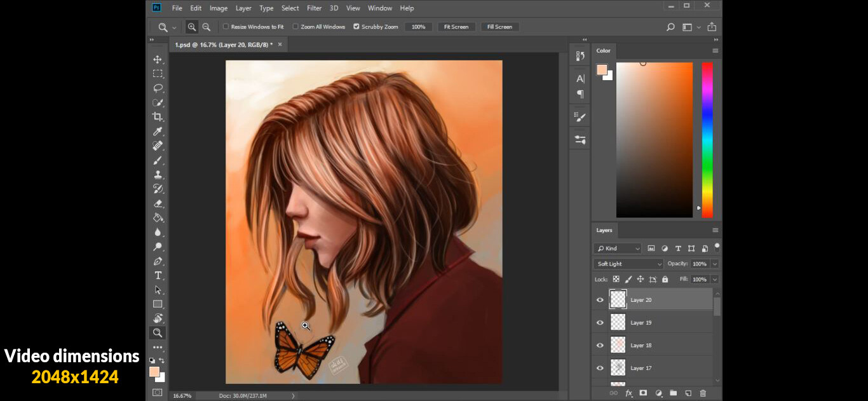Select the Crop tool
The height and width of the screenshot is (401, 868).
pos(158,117)
